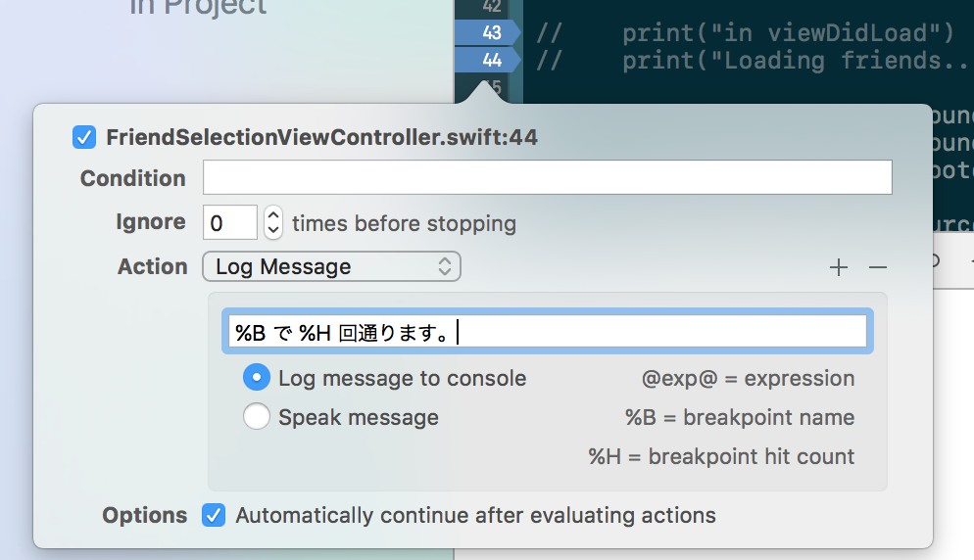This screenshot has width=974, height=560.
Task: Increment Ignore count with the up arrow
Action: pyautogui.click(x=273, y=214)
